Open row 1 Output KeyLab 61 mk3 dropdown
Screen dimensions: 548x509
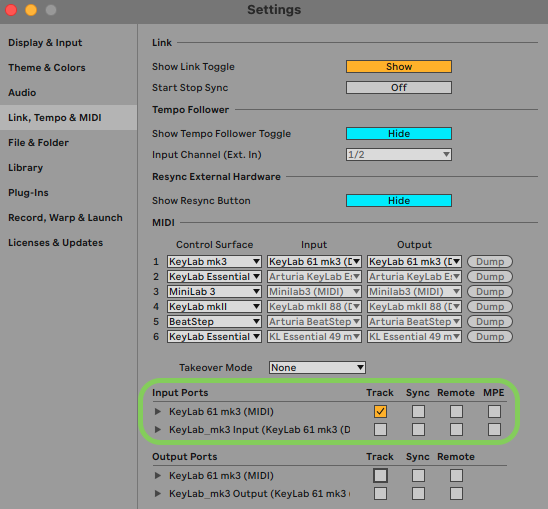coord(414,261)
